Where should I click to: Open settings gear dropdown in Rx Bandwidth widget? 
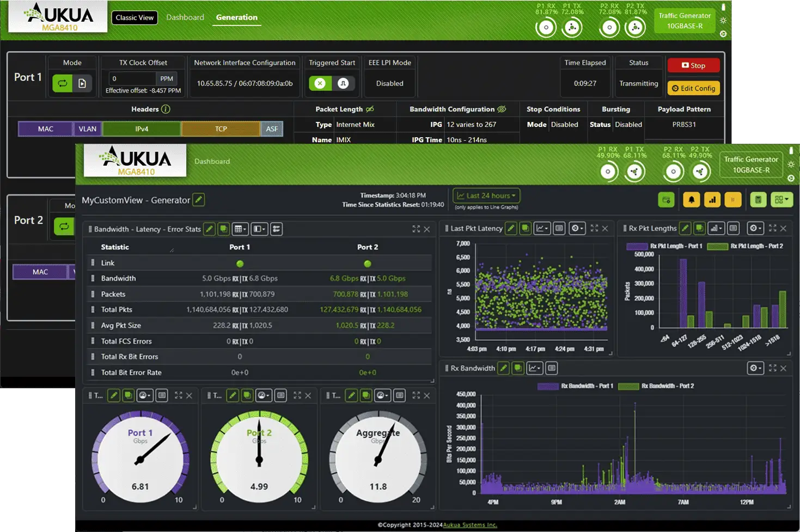[x=755, y=368]
